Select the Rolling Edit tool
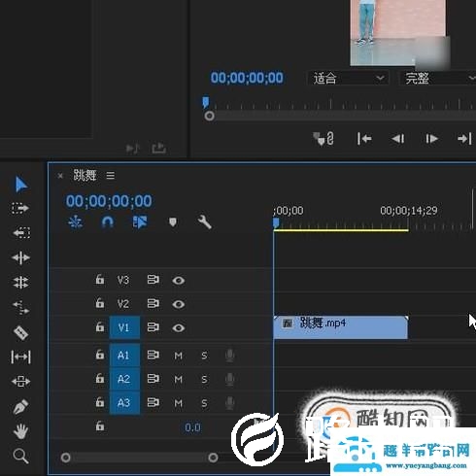Viewport: 476px width, 476px height. pos(20,283)
